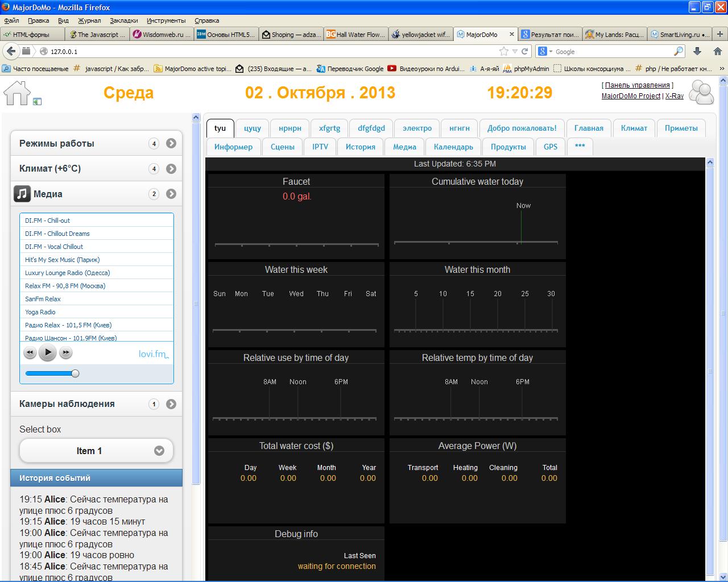Switch to the Климат tab
The width and height of the screenshot is (728, 582).
(x=634, y=128)
